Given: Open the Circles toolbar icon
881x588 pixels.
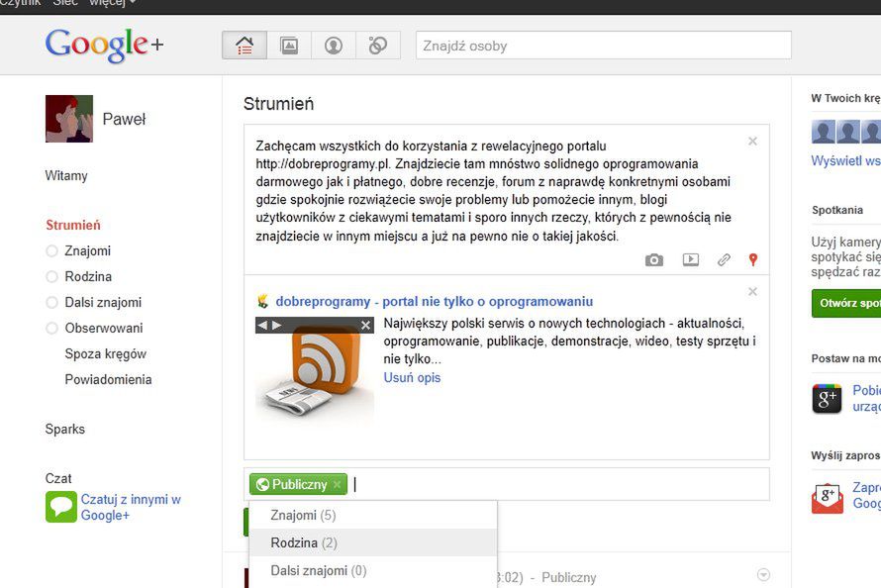Looking at the screenshot, I should 377,45.
